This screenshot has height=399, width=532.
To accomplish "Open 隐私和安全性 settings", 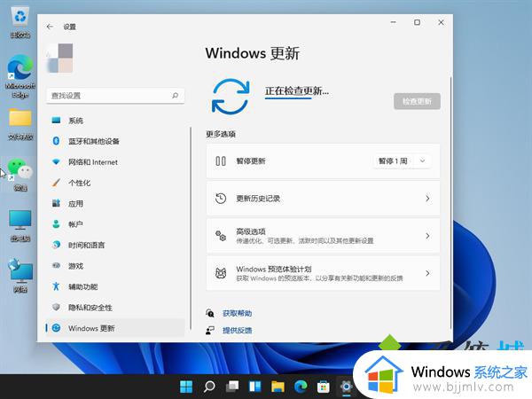I will [115, 308].
